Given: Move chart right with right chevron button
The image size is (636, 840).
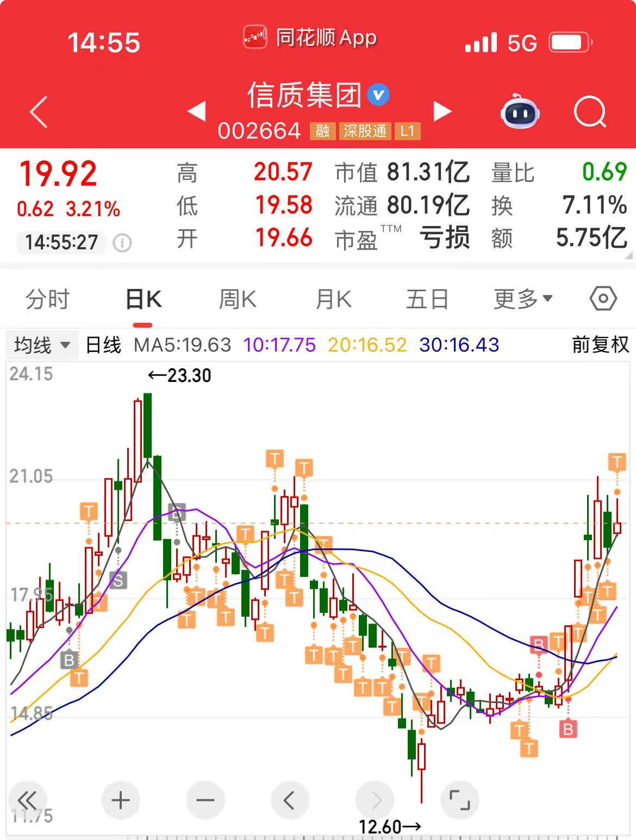Looking at the screenshot, I should (x=375, y=800).
